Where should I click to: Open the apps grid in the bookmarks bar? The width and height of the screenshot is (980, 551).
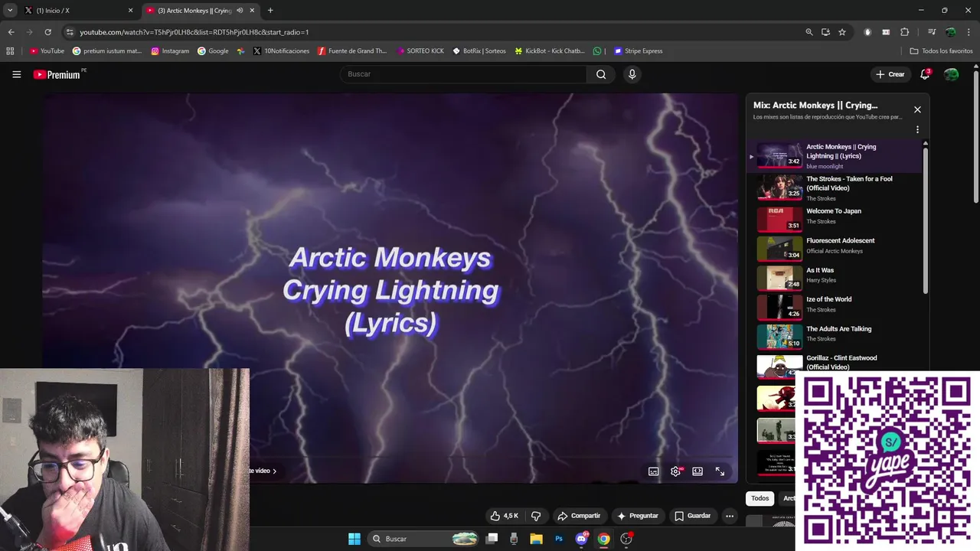[10, 51]
